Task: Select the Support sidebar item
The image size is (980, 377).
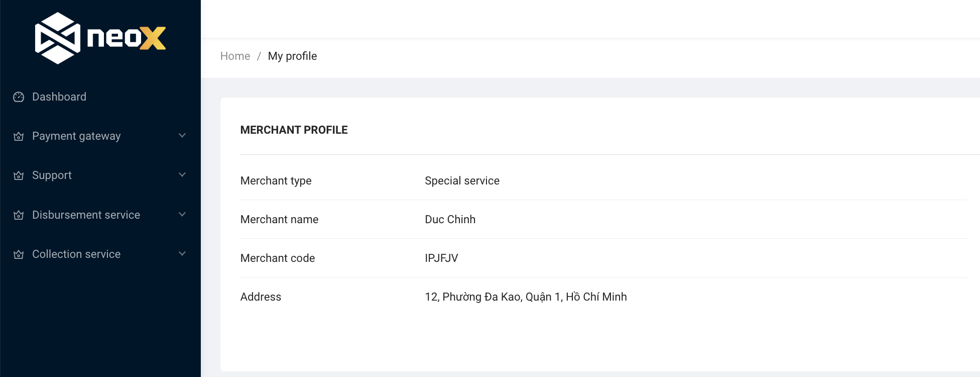Action: pos(52,175)
